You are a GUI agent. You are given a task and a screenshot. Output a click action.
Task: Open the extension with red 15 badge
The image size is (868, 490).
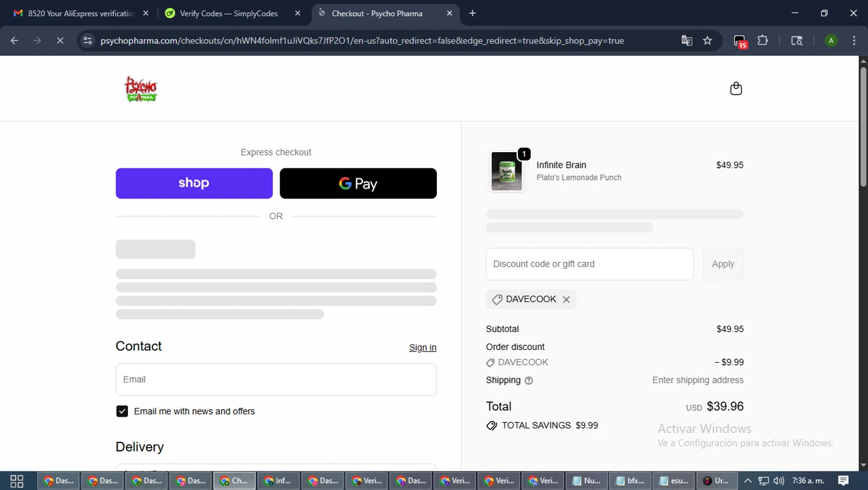point(740,41)
